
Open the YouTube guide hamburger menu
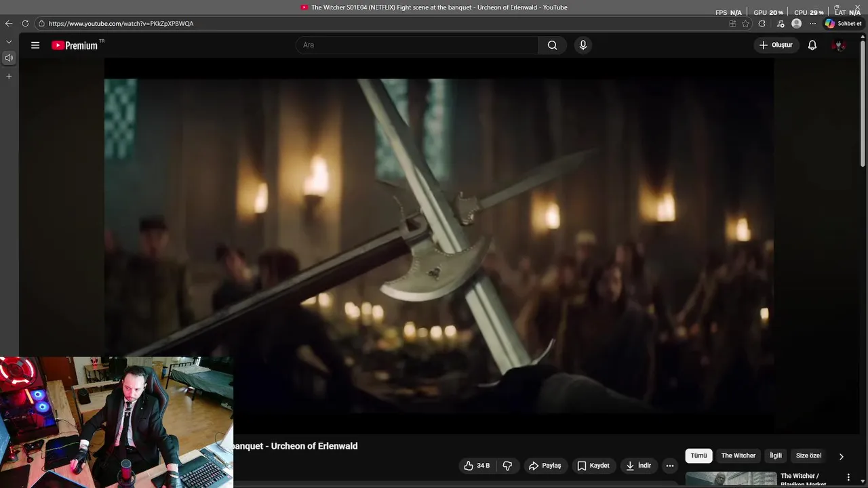(x=35, y=45)
